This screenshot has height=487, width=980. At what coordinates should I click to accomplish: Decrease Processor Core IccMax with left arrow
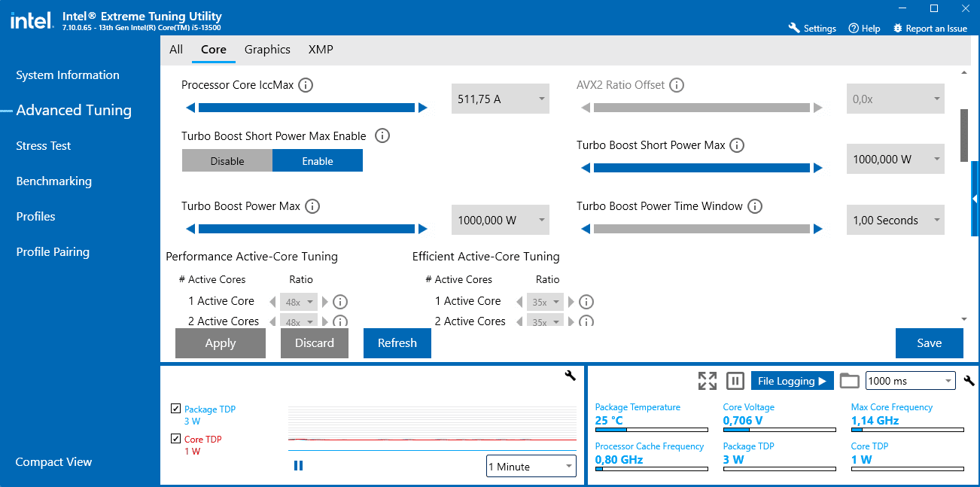pos(190,108)
